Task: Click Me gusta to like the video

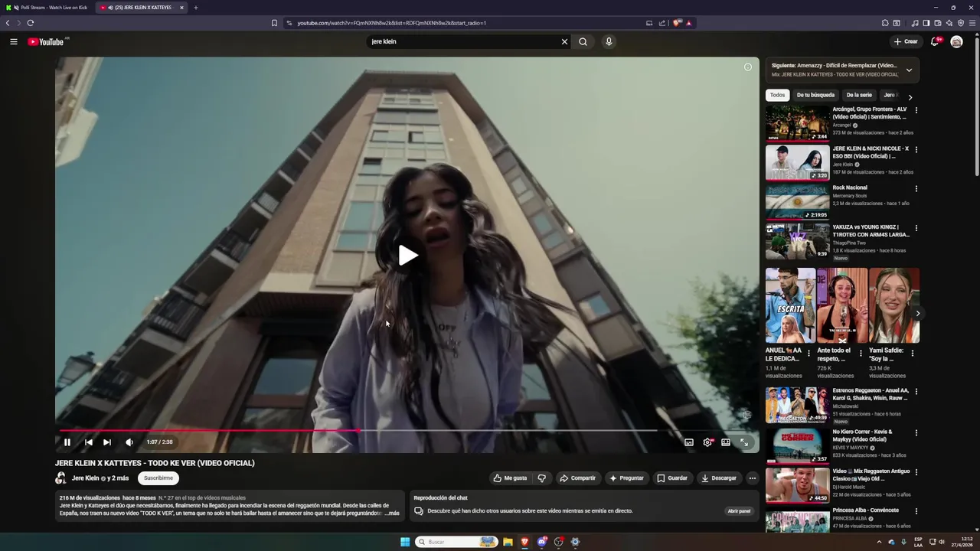Action: coord(511,478)
